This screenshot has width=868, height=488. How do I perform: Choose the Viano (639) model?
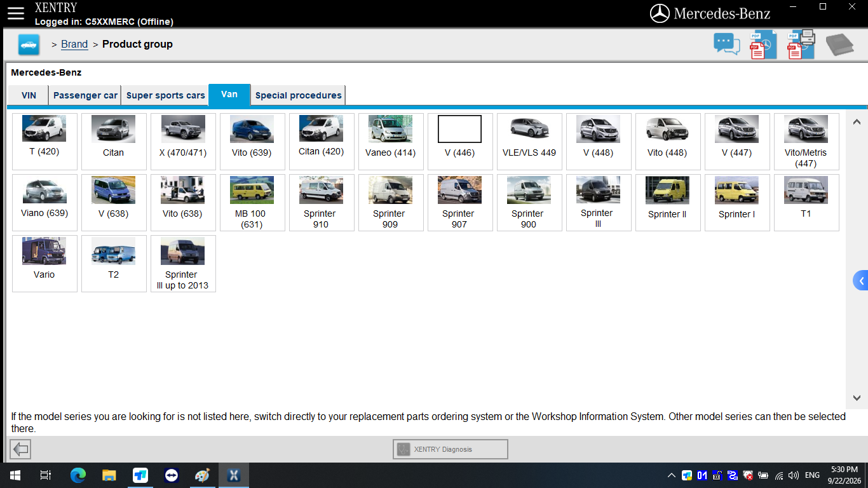tap(44, 203)
